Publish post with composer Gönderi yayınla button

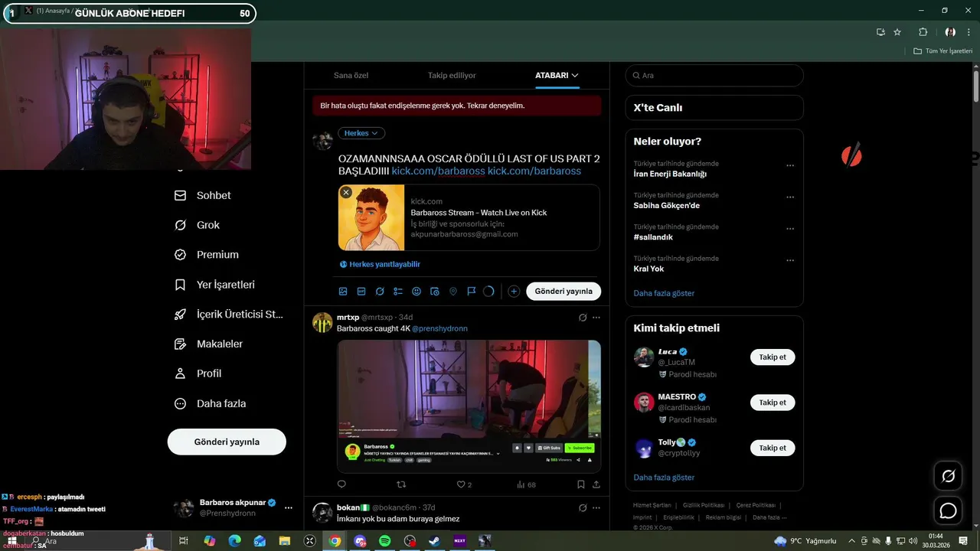pyautogui.click(x=563, y=292)
